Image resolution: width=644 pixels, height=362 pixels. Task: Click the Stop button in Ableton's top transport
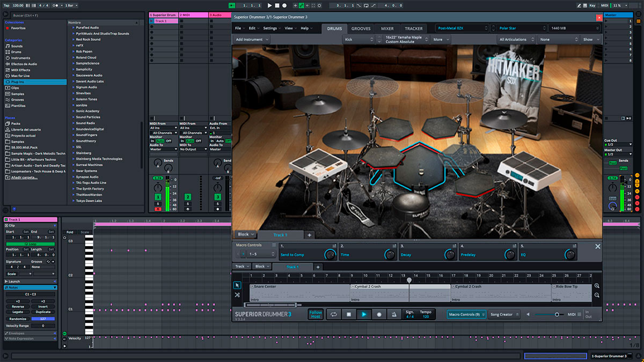277,5
